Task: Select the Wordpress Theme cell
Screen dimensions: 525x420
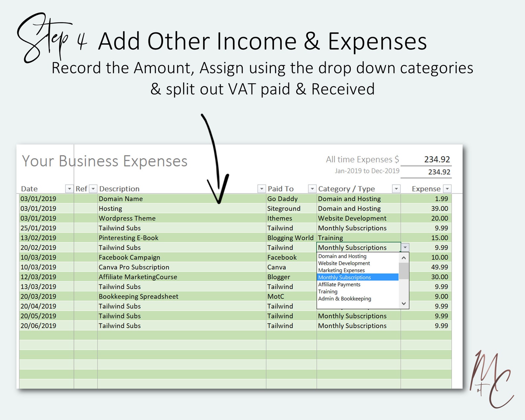Action: [x=182, y=218]
